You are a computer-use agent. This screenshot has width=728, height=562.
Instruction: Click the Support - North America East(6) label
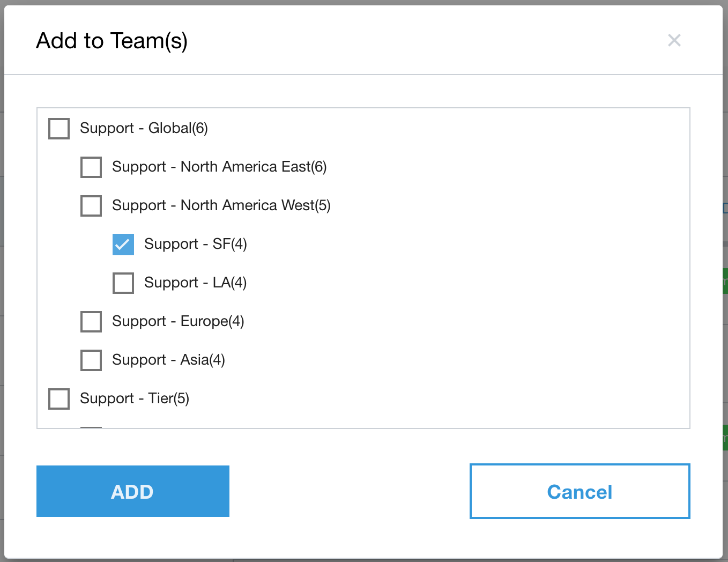pos(219,167)
